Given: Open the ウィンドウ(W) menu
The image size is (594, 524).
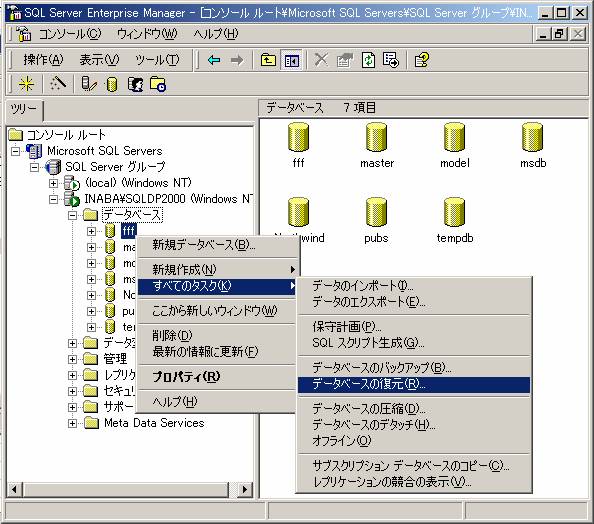Looking at the screenshot, I should pos(147,34).
